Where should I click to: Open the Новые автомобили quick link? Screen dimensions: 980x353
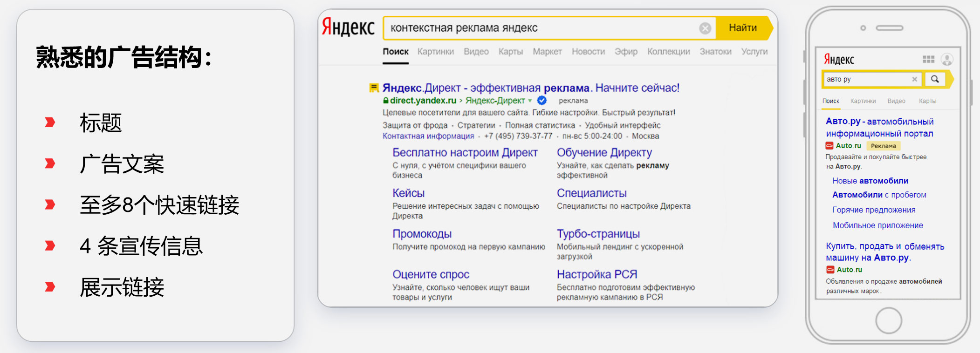[x=870, y=181]
